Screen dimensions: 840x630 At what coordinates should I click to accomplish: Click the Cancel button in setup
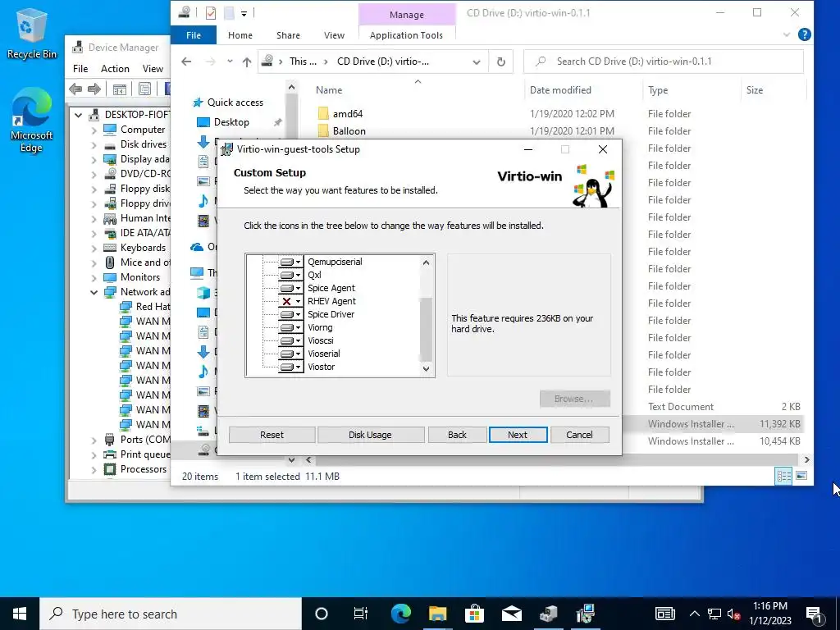[580, 435]
